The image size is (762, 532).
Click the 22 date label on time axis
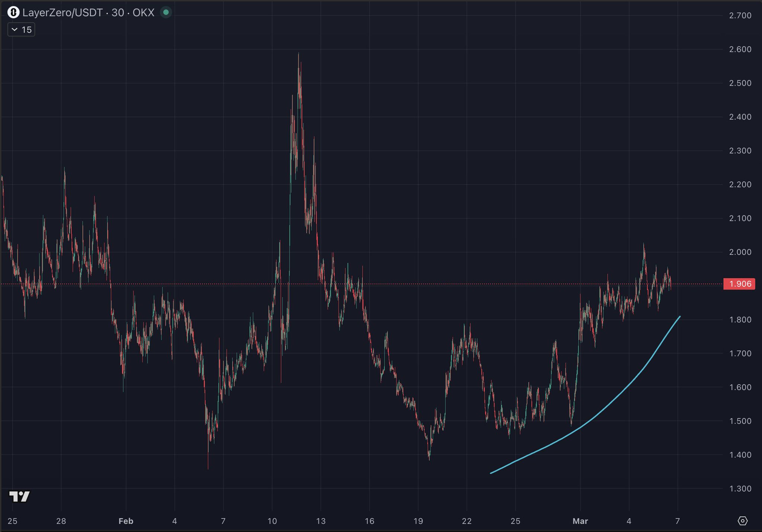[467, 521]
